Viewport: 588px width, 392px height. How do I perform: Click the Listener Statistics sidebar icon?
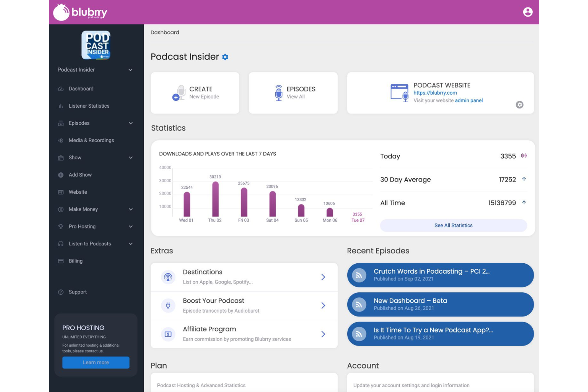61,106
